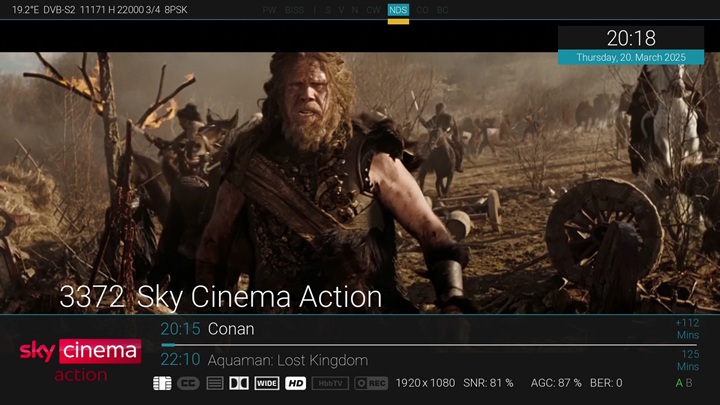The height and width of the screenshot is (405, 720).
Task: Click the AGC: 87 % value
Action: tap(556, 383)
